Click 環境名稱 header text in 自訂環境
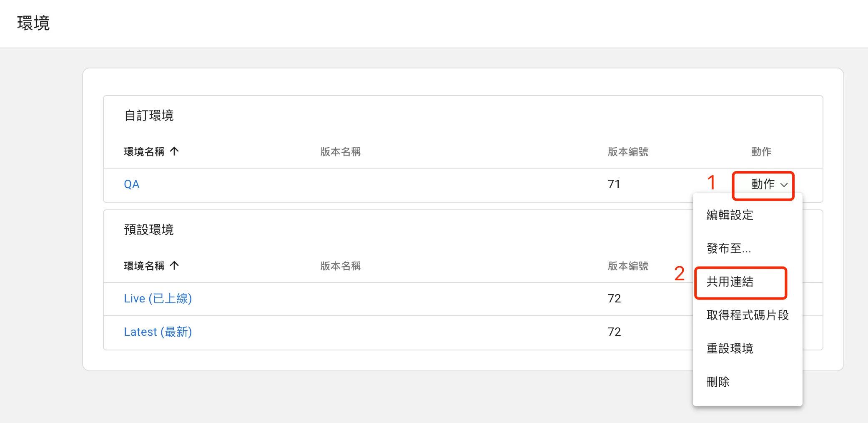The height and width of the screenshot is (423, 868). 144,152
